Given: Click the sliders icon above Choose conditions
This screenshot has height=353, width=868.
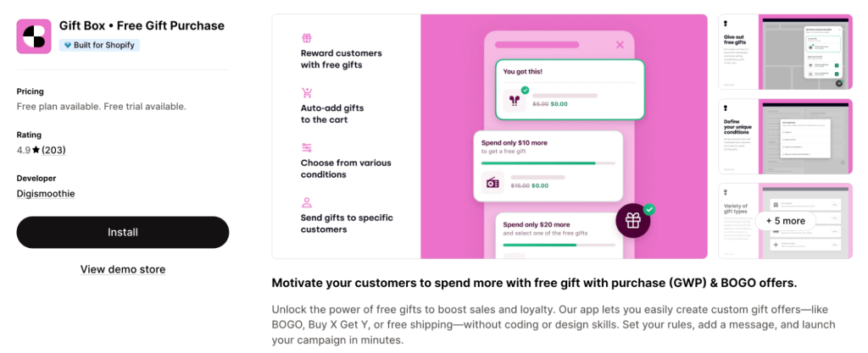Looking at the screenshot, I should tap(307, 148).
